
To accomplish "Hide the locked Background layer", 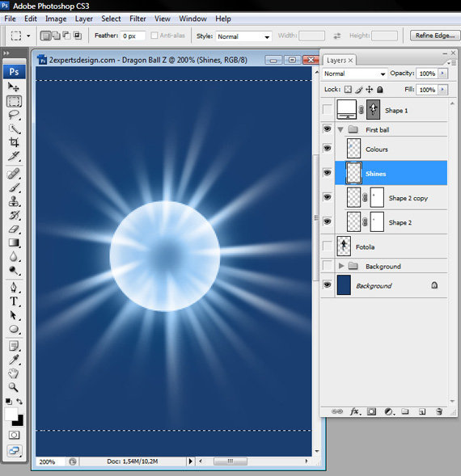I will [x=327, y=285].
